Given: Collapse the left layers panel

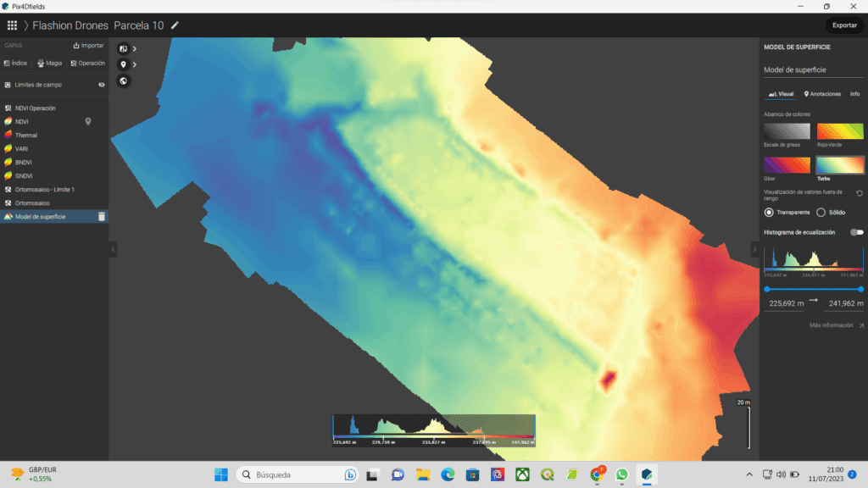Looking at the screenshot, I should 113,249.
